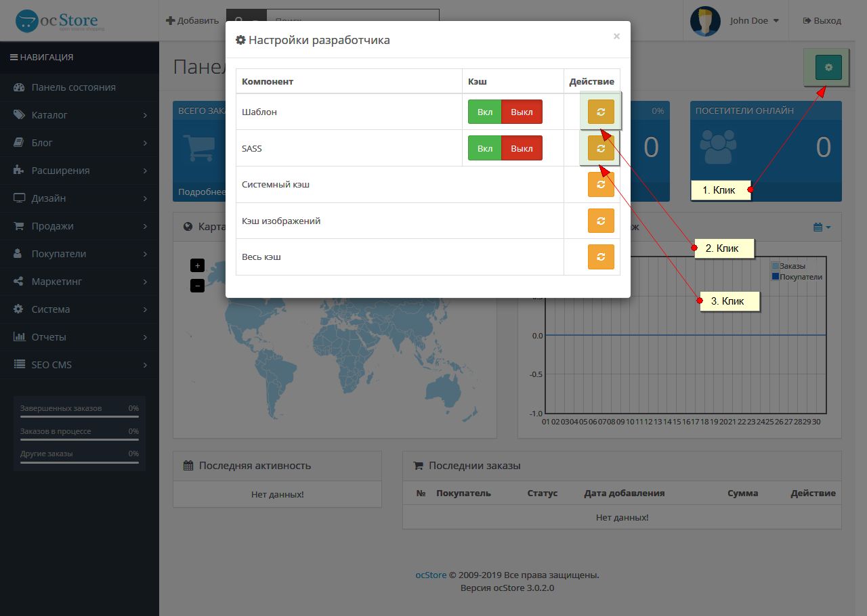Click the Дата добавления column header
This screenshot has height=616, width=867.
tap(625, 493)
